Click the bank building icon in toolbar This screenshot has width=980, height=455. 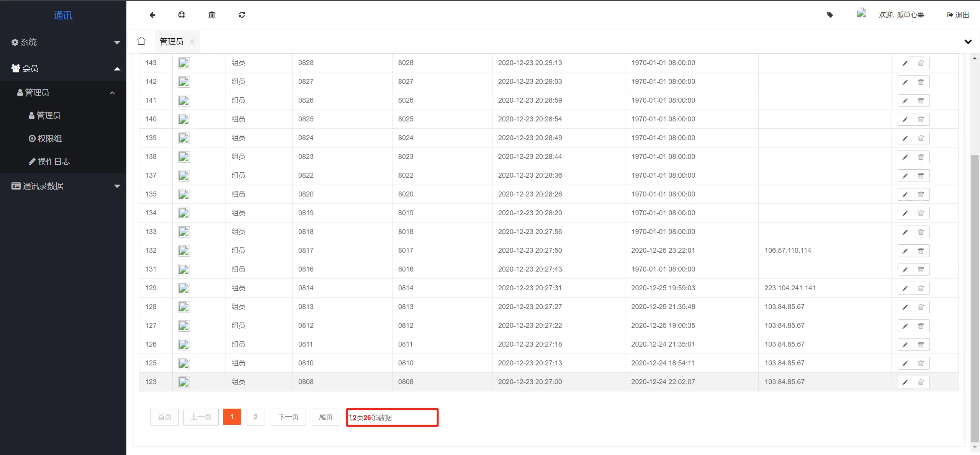tap(212, 15)
